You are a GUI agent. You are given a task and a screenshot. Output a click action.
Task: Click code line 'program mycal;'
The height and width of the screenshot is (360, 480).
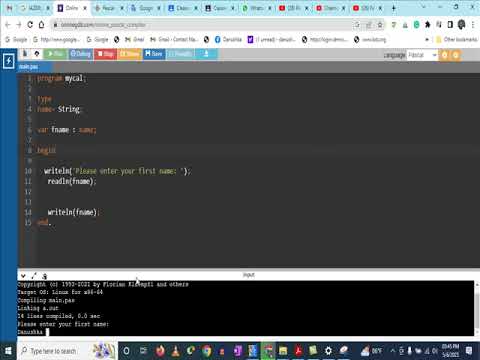click(62, 79)
